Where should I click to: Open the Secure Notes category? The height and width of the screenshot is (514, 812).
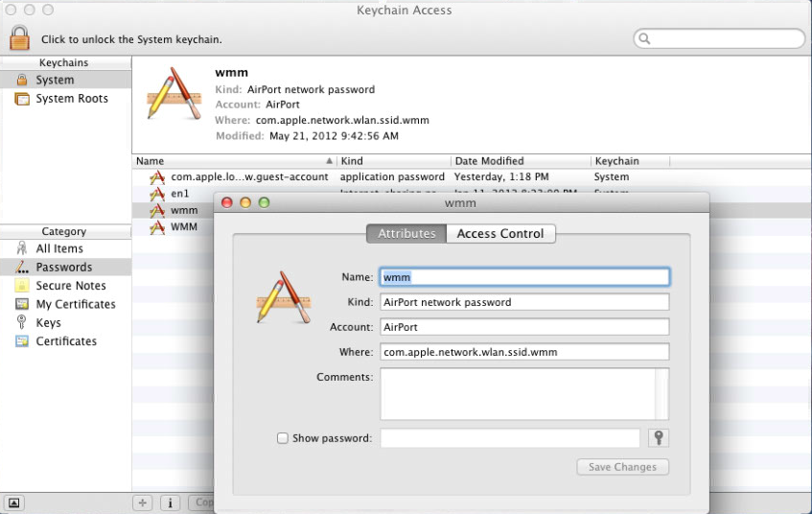pyautogui.click(x=65, y=286)
